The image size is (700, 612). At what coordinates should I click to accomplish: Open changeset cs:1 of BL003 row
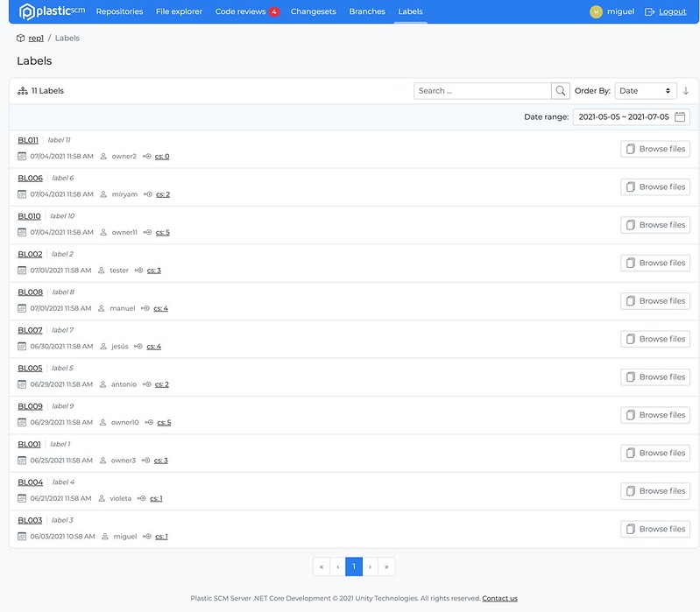pos(161,537)
